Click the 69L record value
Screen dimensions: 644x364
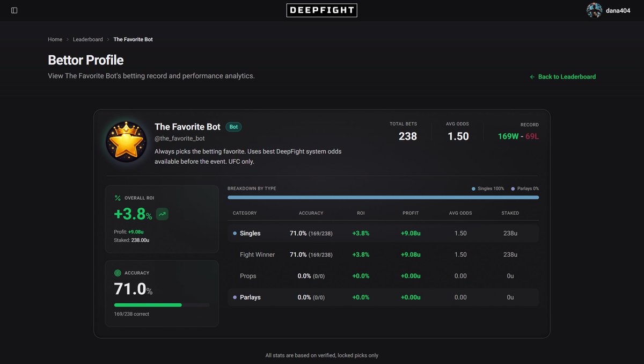(x=532, y=136)
